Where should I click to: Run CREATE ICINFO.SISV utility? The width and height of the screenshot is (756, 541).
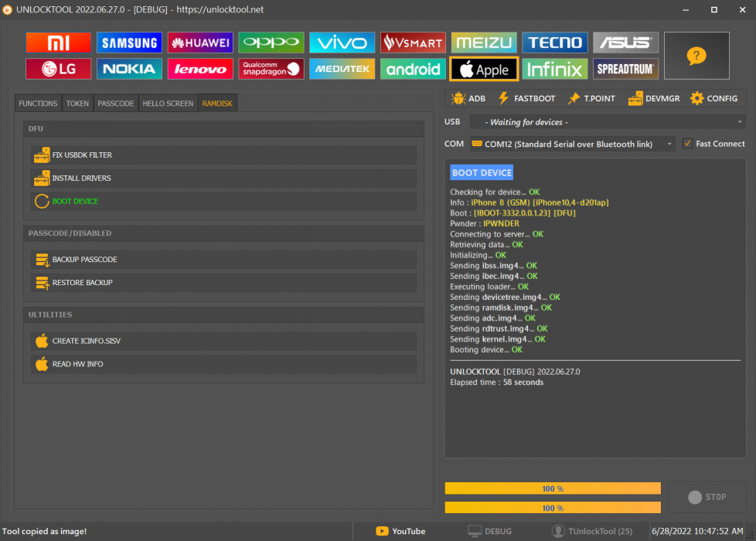pos(223,341)
